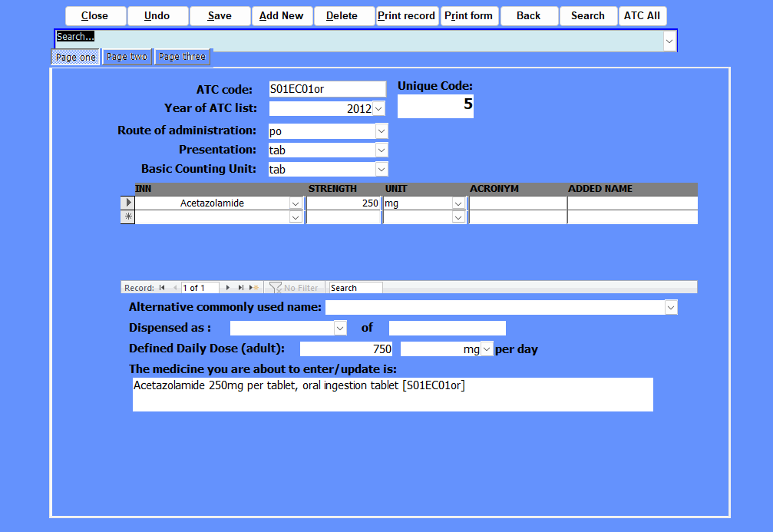Switch to Page three tab
This screenshot has height=532, width=773.
[183, 57]
